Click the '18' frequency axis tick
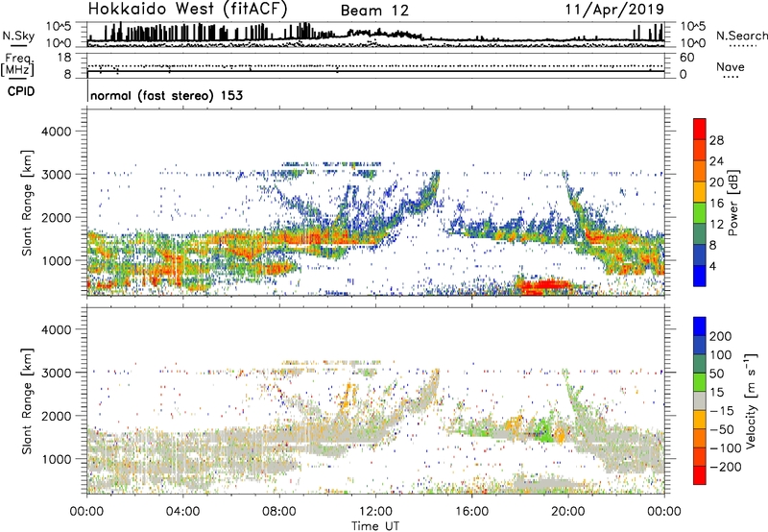The image size is (768, 532). [x=64, y=58]
